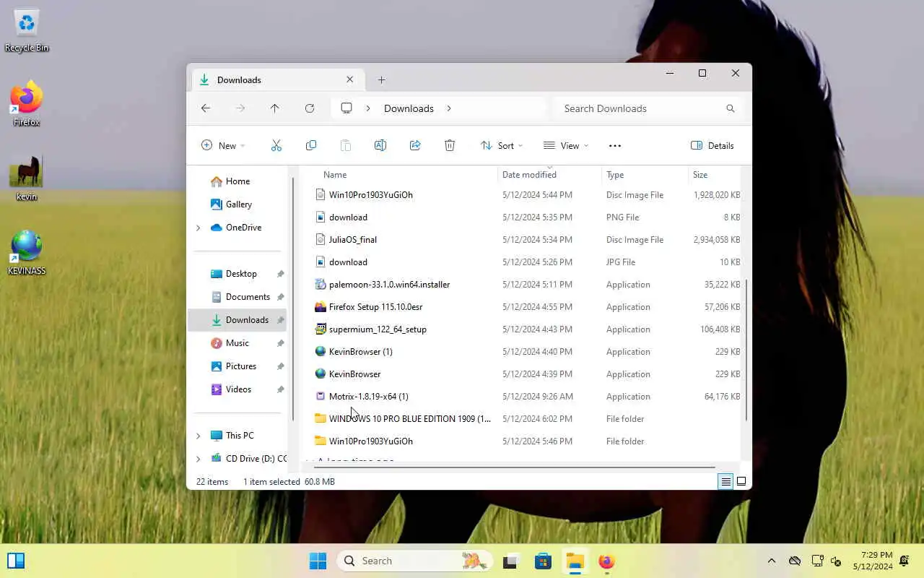Screen dimensions: 924x578
Task: Select Videos in quick access
Action: point(238,389)
